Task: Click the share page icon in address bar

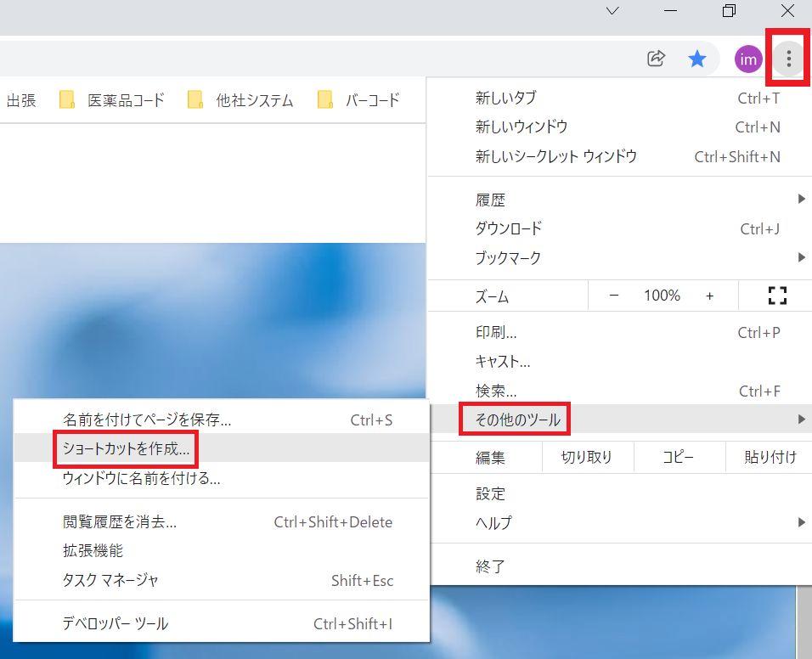Action: point(656,59)
